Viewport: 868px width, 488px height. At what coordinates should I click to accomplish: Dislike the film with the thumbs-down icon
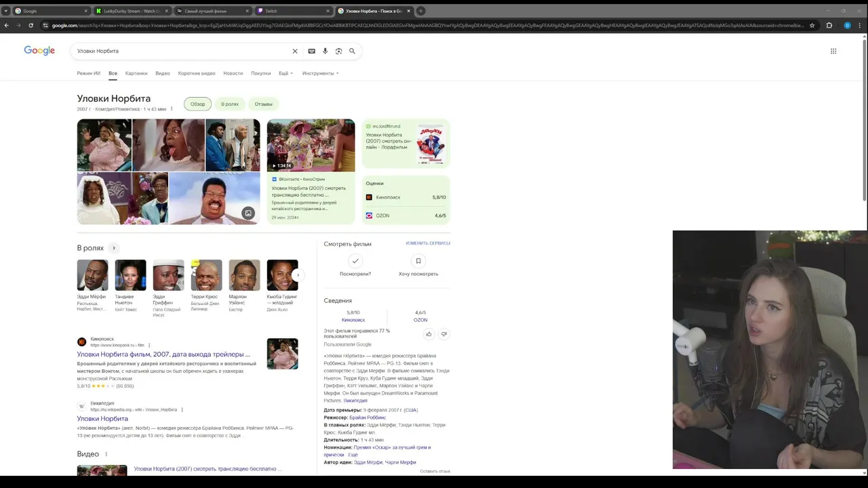[444, 334]
